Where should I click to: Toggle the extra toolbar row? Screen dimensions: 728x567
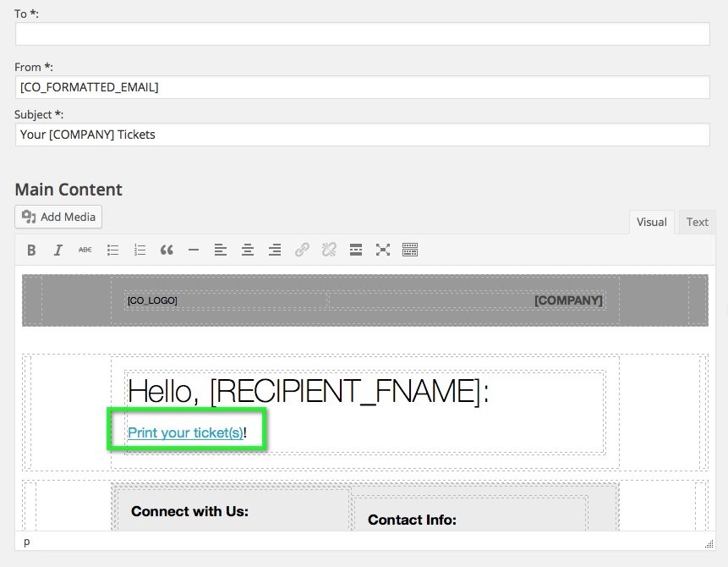(x=410, y=250)
